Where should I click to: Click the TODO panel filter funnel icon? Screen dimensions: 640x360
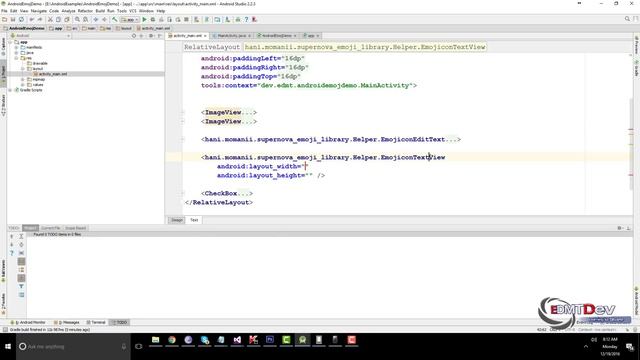21,287
